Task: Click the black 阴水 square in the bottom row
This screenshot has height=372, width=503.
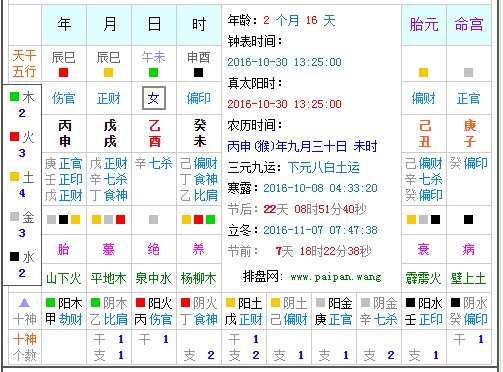Action: 455,302
